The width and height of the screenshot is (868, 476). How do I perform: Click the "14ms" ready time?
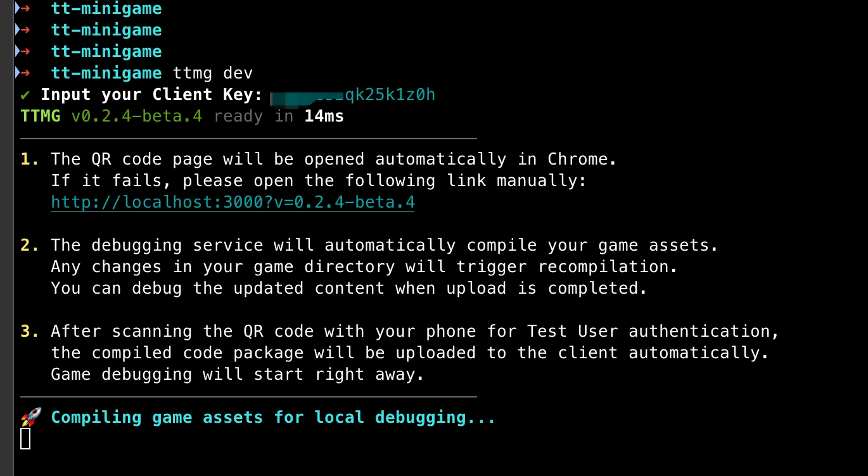click(324, 116)
